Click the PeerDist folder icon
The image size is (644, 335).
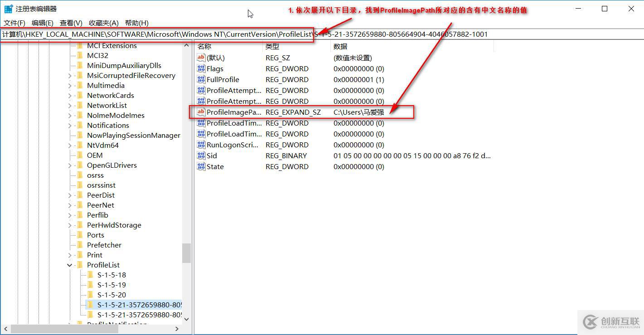pos(80,195)
